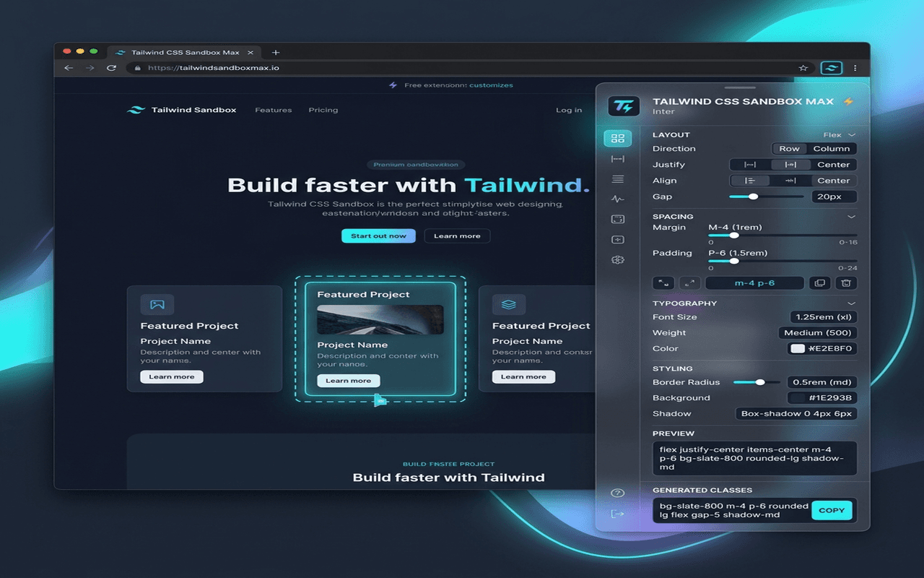This screenshot has width=924, height=578.
Task: Select the first Align icon option
Action: [x=750, y=181]
